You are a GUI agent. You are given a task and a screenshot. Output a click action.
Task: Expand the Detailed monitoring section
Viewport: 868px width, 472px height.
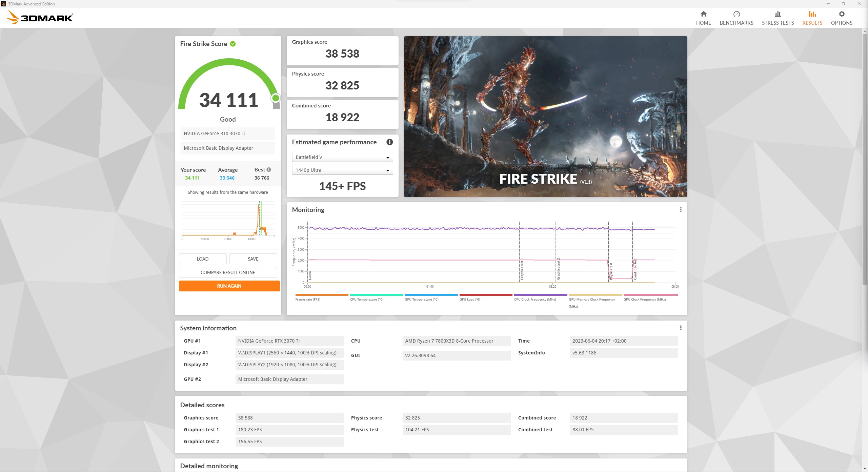[209, 466]
